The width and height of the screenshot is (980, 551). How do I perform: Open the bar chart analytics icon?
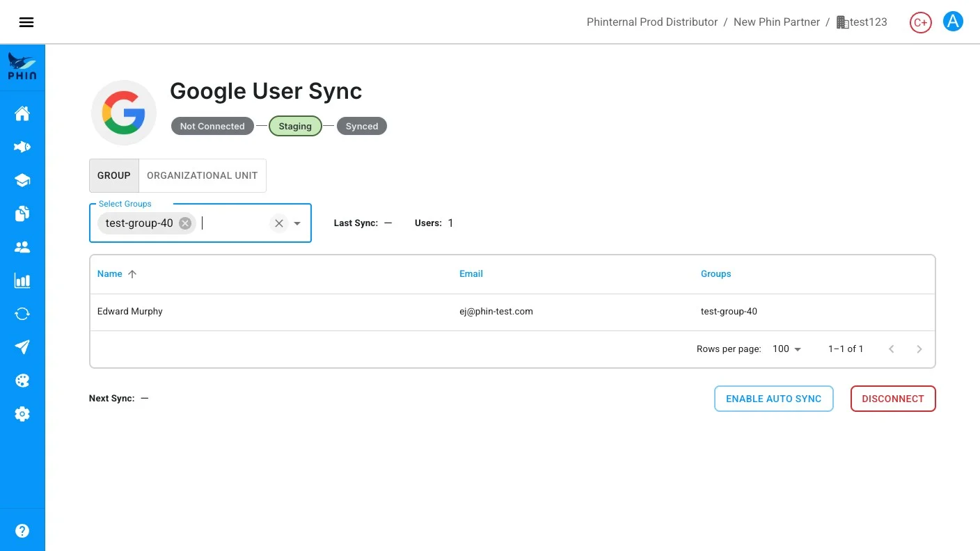click(x=22, y=280)
